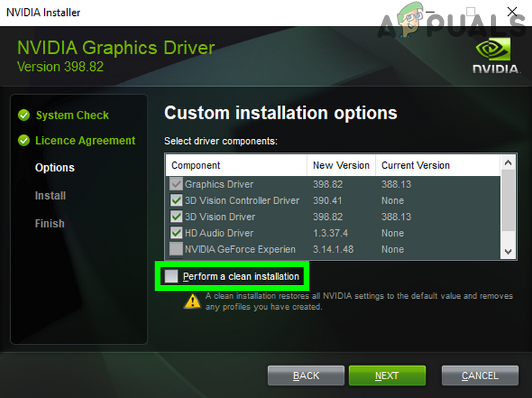532x398 pixels.
Task: Click new version 390.41 cell
Action: 327,200
